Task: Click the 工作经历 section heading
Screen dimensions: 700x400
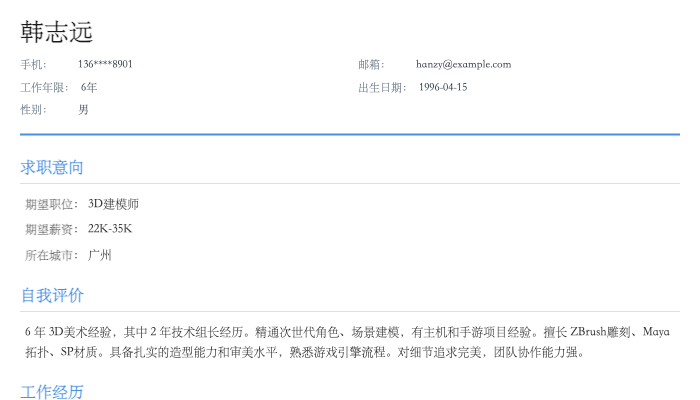Action: 52,390
